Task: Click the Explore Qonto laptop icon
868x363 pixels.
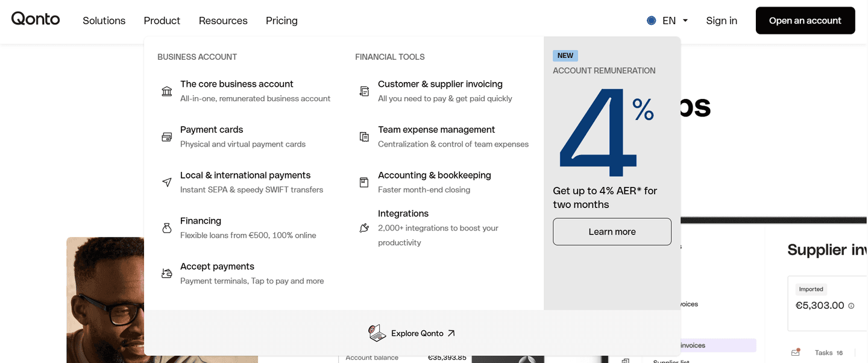Action: coord(377,333)
